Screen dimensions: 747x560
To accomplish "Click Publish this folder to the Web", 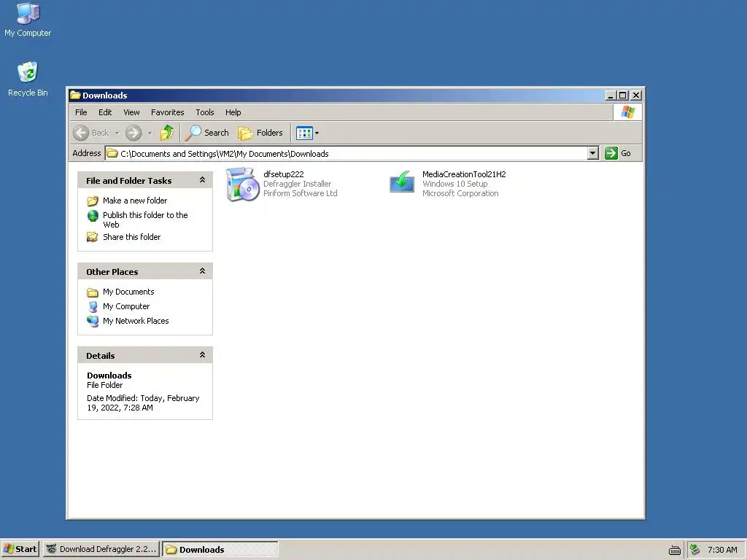I will tap(145, 219).
